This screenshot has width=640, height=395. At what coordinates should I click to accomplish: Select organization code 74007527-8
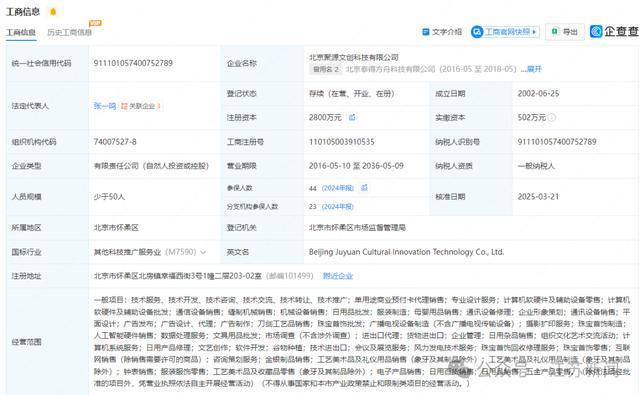coord(115,142)
